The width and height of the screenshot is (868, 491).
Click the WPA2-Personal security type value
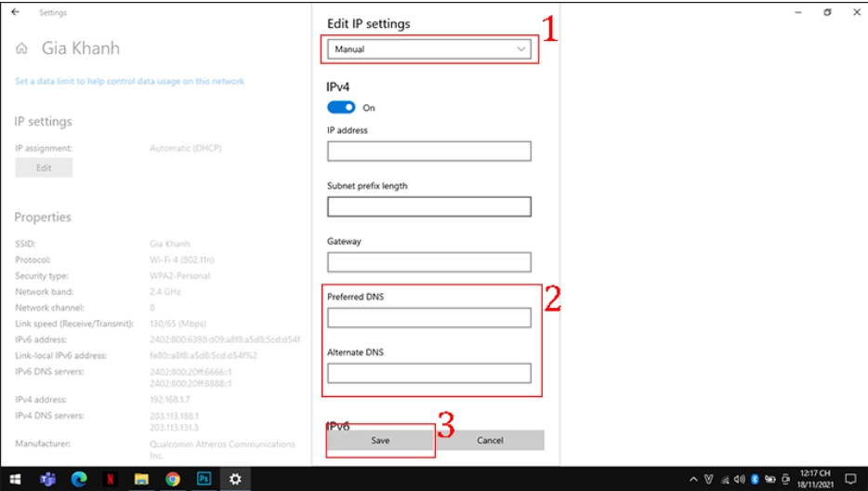point(180,275)
